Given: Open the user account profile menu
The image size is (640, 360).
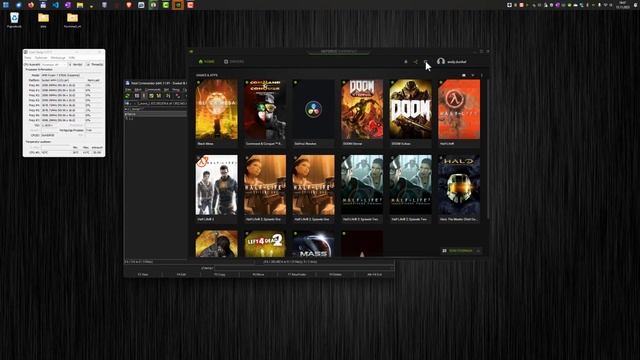Looking at the screenshot, I should (x=452, y=62).
